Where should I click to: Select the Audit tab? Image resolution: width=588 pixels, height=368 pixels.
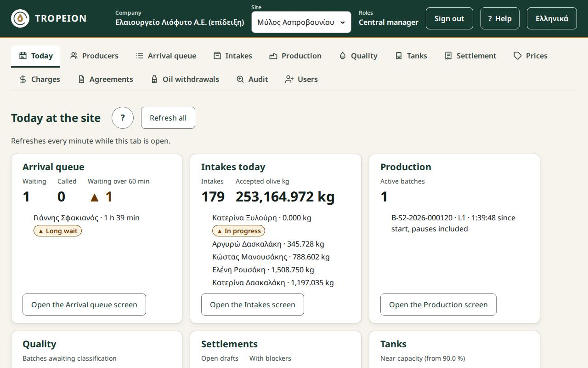click(x=252, y=80)
